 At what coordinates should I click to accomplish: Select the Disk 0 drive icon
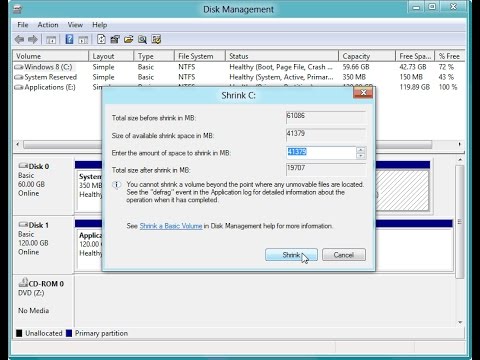point(23,166)
